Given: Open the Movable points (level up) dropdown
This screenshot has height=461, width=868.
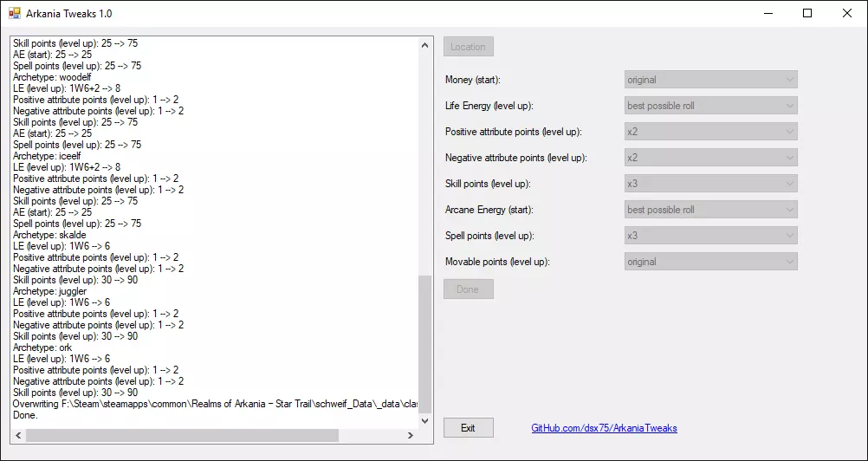Looking at the screenshot, I should (711, 261).
